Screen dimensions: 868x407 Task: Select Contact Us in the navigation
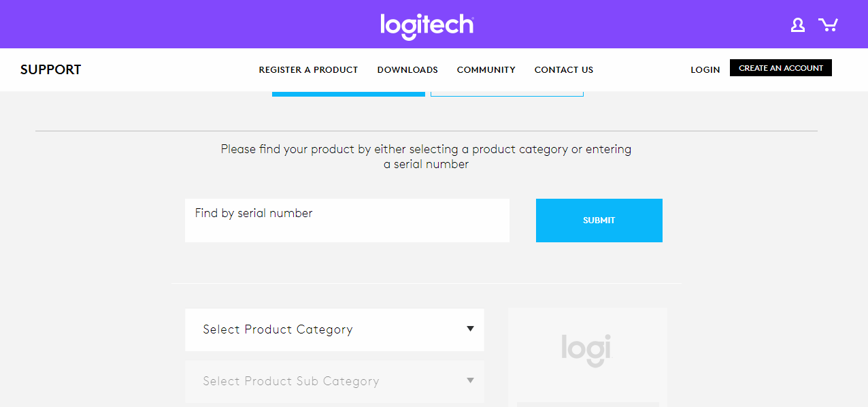pyautogui.click(x=563, y=70)
